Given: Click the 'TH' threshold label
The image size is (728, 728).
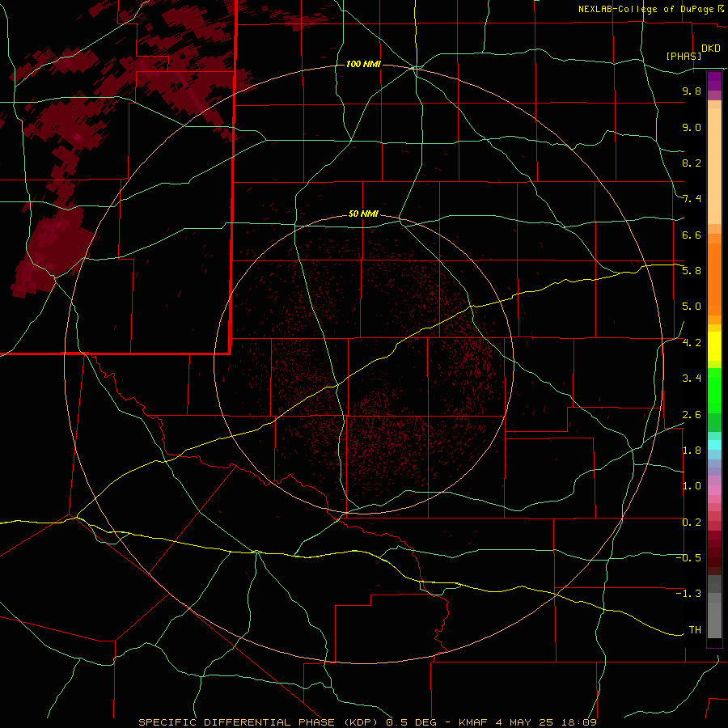Looking at the screenshot, I should (695, 630).
